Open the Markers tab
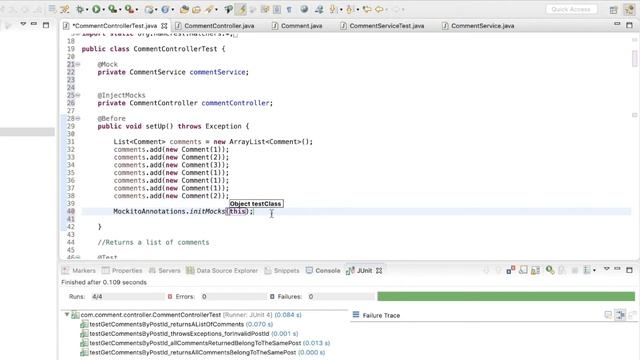640x360 pixels. (79, 271)
